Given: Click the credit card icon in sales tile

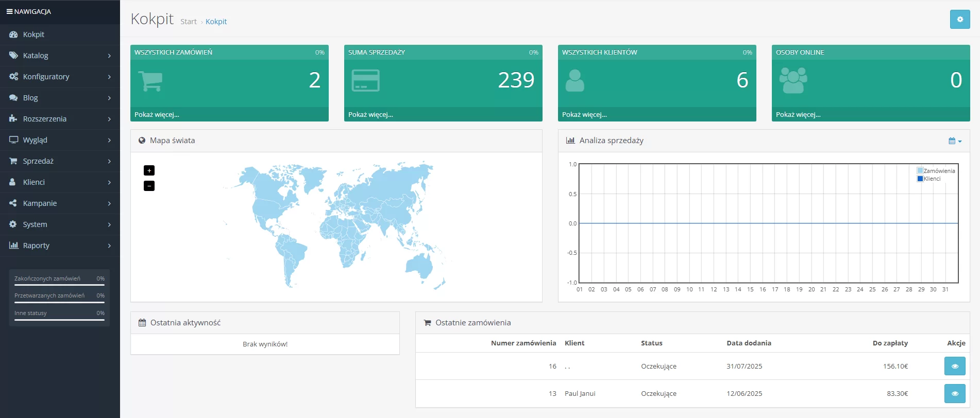Looking at the screenshot, I should coord(365,81).
